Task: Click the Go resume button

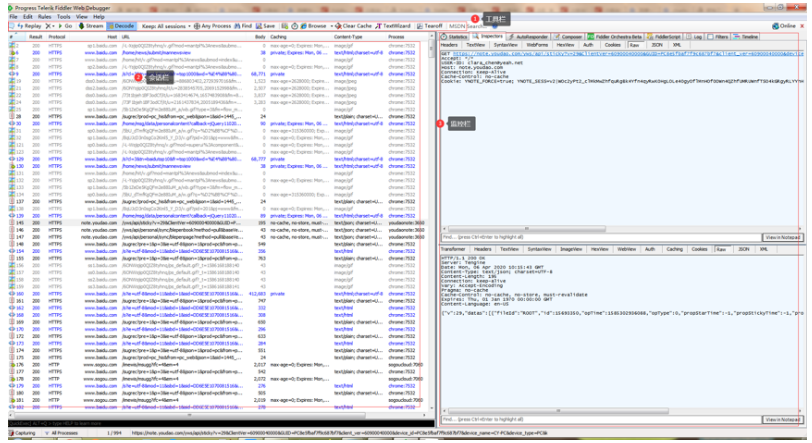Action: coord(66,26)
